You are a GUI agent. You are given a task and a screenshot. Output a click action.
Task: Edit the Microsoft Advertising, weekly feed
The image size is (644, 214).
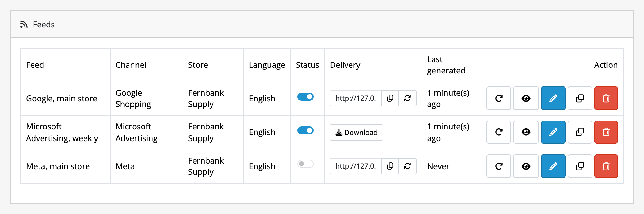(x=553, y=132)
